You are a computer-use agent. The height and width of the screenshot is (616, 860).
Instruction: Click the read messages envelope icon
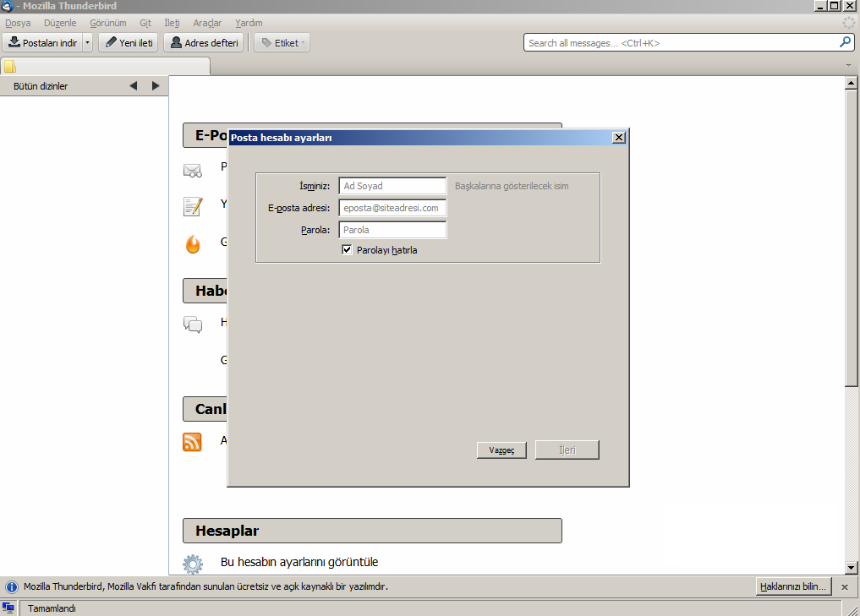click(x=193, y=171)
